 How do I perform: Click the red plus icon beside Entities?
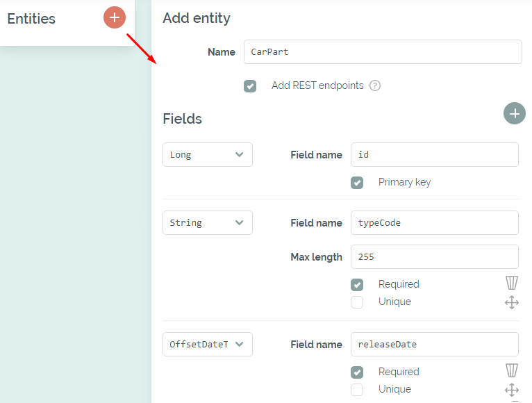point(115,17)
